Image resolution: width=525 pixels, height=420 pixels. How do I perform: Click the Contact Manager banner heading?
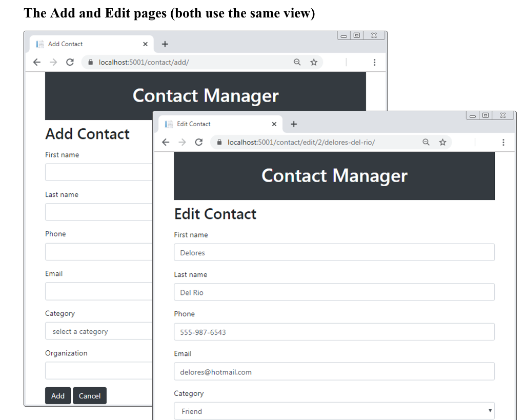click(334, 176)
